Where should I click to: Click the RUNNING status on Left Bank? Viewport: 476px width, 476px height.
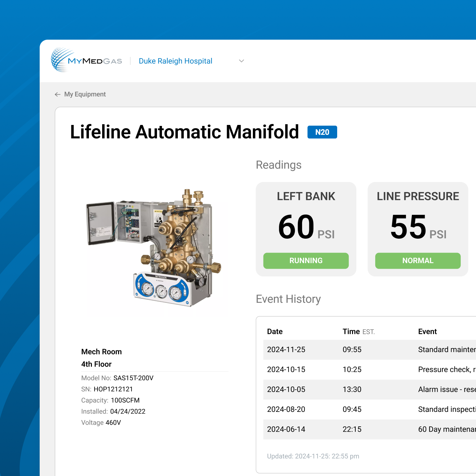coord(306,260)
